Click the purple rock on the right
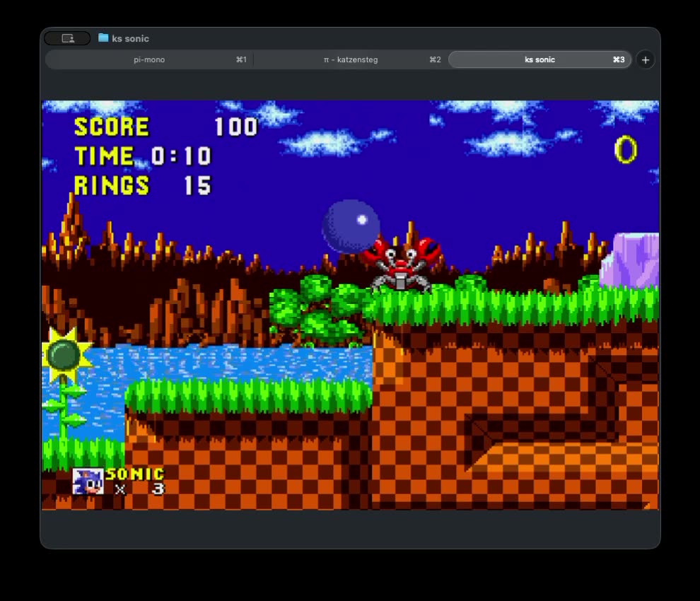 coord(629,260)
